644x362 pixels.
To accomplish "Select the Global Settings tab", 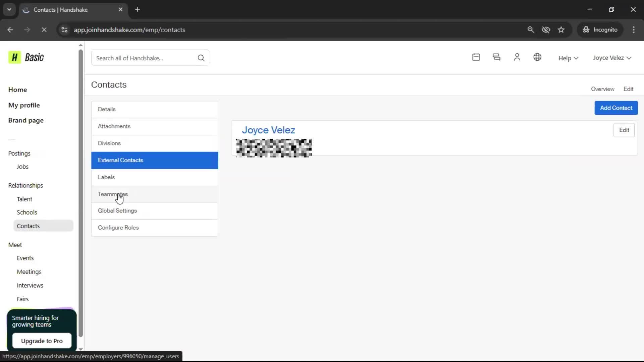I will point(155,211).
